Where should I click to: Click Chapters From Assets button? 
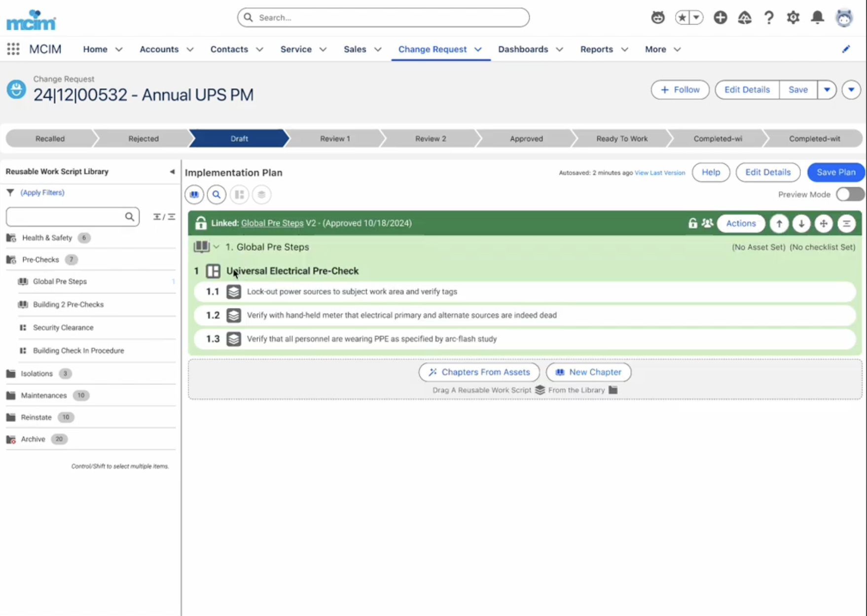pyautogui.click(x=479, y=372)
